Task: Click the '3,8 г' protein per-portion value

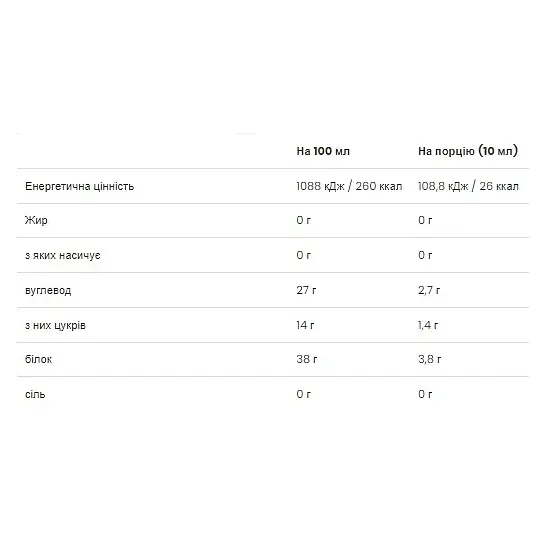Action: pyautogui.click(x=430, y=359)
